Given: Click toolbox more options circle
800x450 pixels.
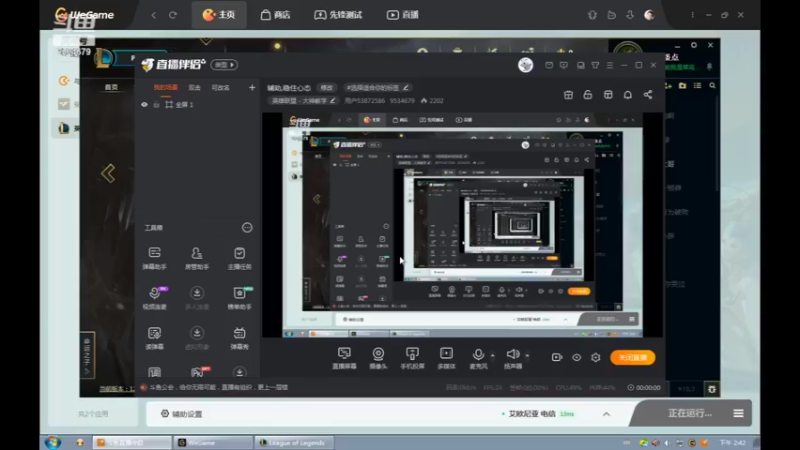Looking at the screenshot, I should click(247, 228).
